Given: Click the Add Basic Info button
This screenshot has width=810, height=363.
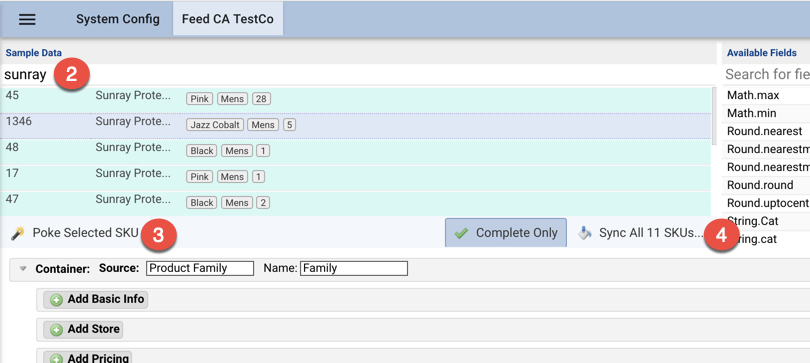Looking at the screenshot, I should tap(96, 299).
